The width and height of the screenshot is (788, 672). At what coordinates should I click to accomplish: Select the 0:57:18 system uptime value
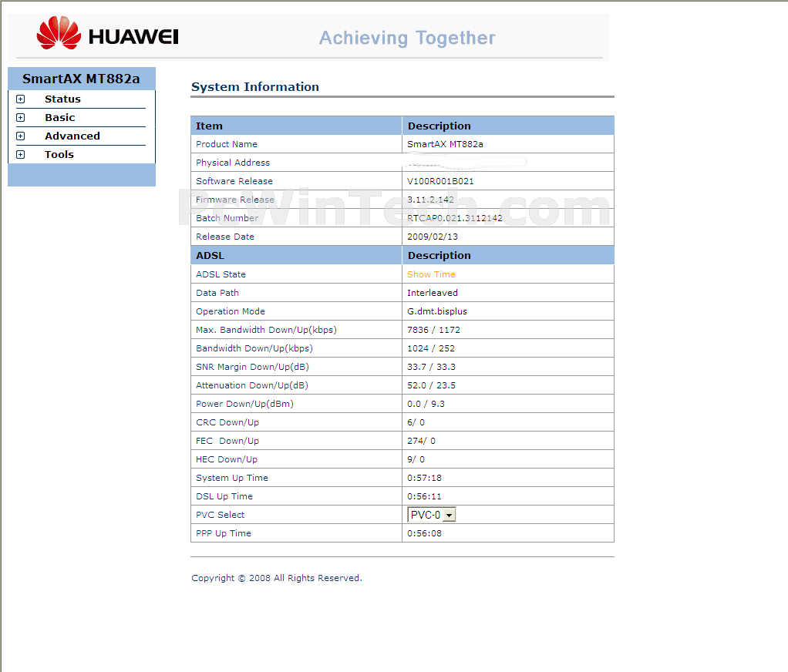point(425,478)
